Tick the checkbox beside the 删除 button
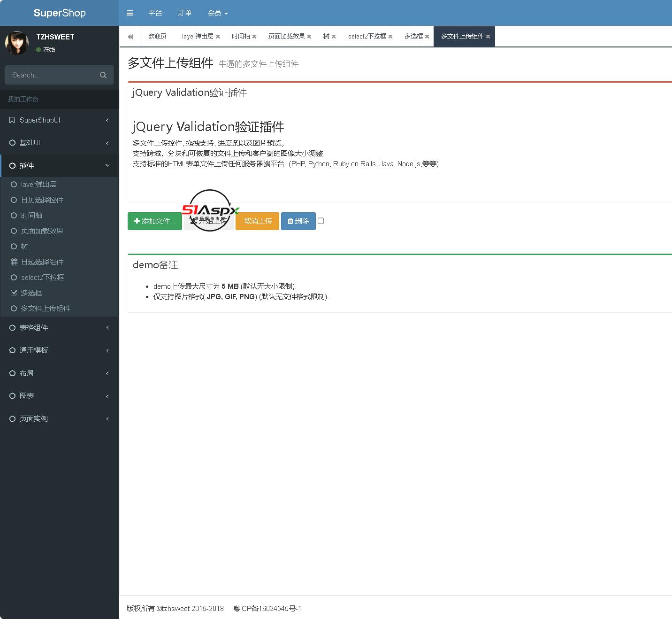 [321, 221]
